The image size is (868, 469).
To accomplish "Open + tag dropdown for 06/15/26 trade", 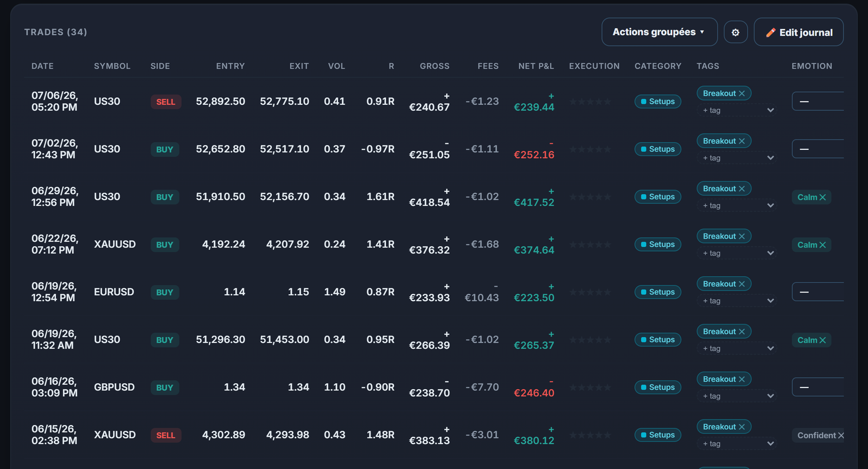I will [737, 444].
